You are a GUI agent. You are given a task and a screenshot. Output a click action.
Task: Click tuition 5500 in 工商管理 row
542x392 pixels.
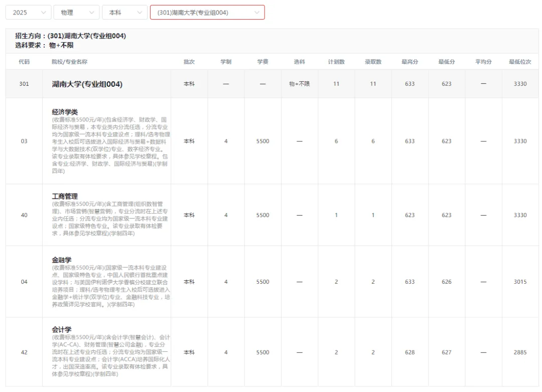(262, 215)
